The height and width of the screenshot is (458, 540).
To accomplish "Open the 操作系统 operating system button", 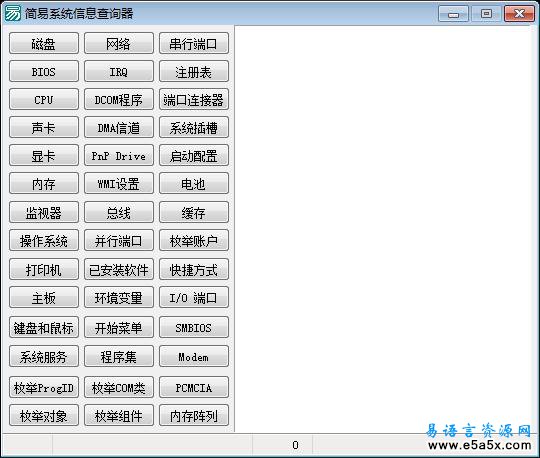I will (44, 240).
